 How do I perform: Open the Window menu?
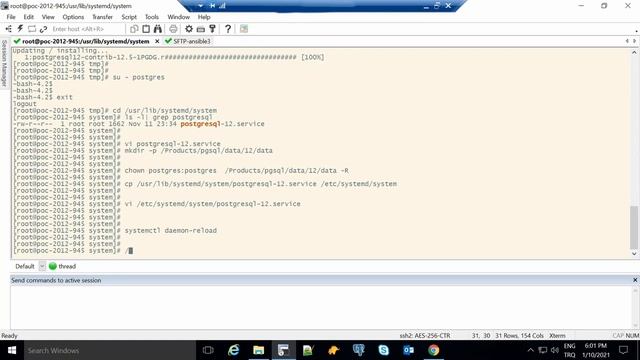click(178, 17)
